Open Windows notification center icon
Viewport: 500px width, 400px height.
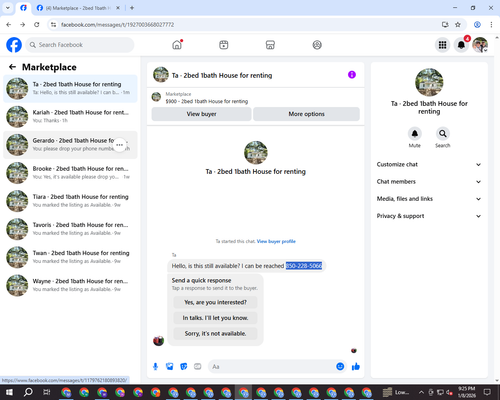[x=487, y=392]
